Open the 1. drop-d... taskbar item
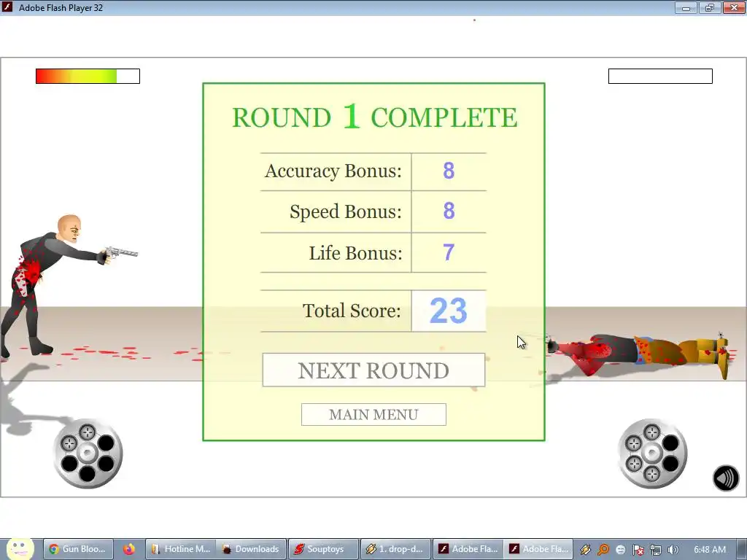The image size is (747, 560). coord(395,549)
